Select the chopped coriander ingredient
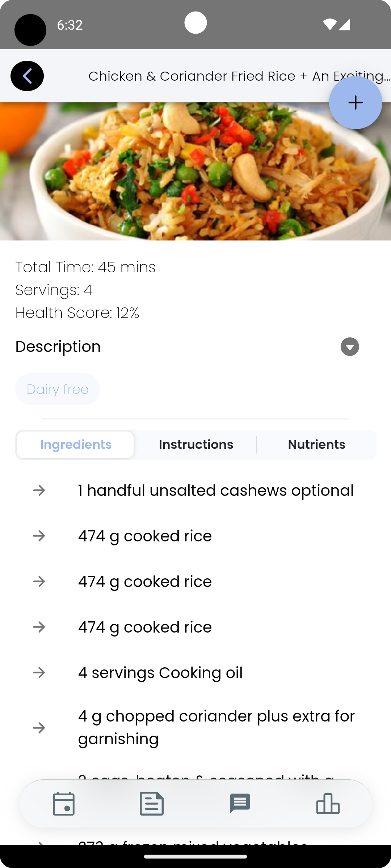The image size is (391, 868). [195, 728]
